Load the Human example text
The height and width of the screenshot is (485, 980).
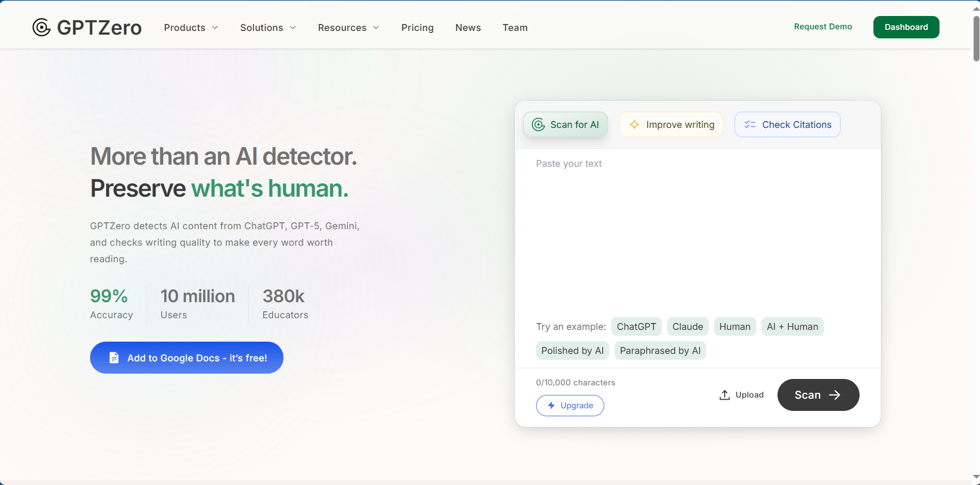click(735, 327)
